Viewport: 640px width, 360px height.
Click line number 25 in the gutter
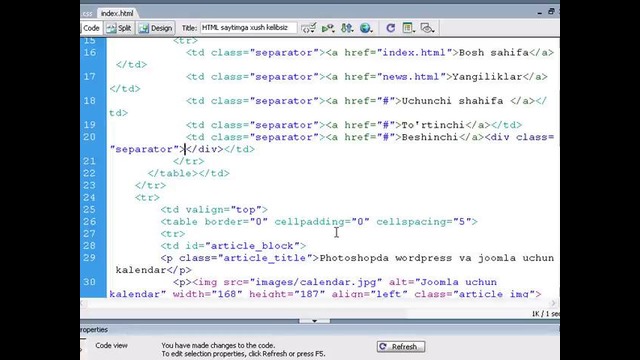click(x=90, y=209)
